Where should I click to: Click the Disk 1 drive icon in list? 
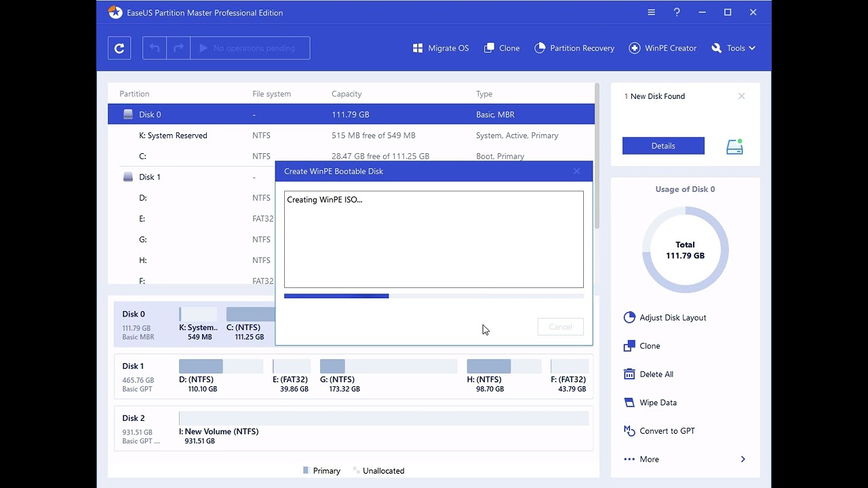click(128, 177)
